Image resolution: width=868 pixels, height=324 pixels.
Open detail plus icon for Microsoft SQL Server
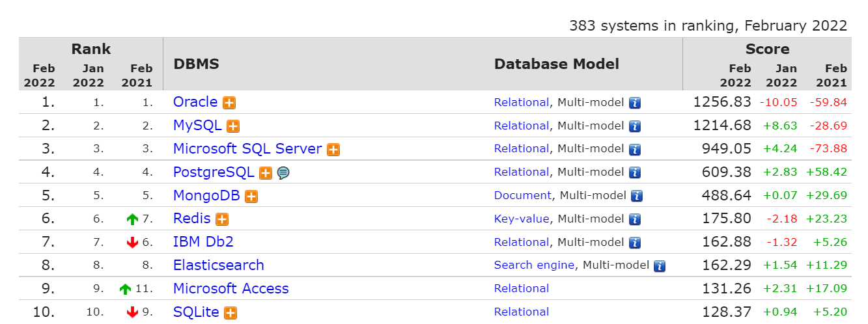333,150
